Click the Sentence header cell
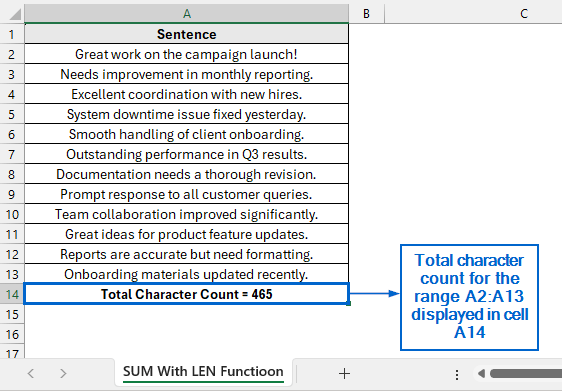Viewport: 562px width, 391px height. click(186, 34)
